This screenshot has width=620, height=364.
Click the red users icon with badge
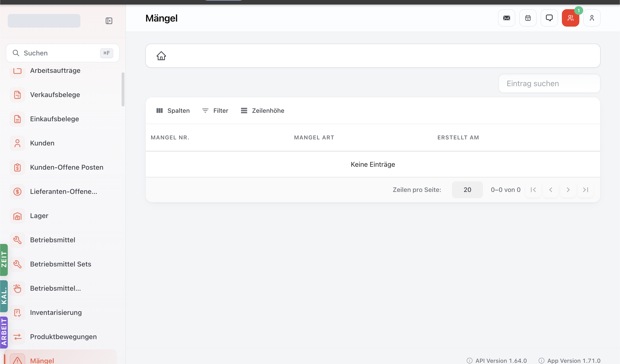click(570, 18)
